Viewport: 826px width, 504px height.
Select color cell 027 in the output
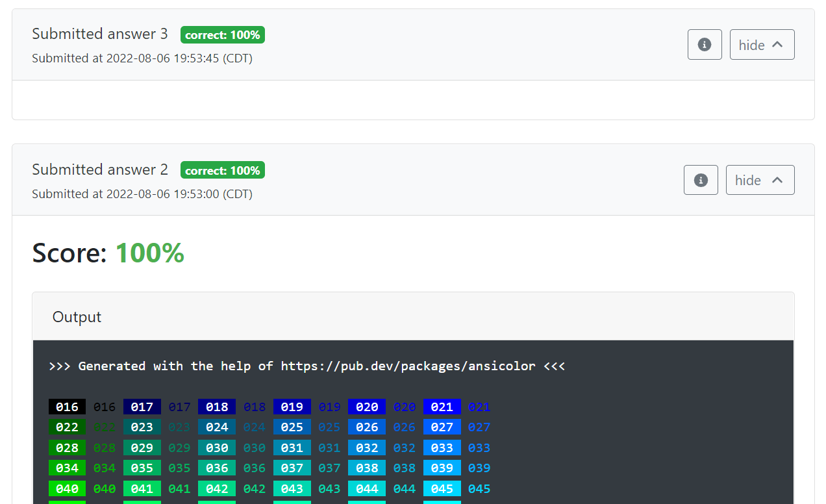pos(442,427)
